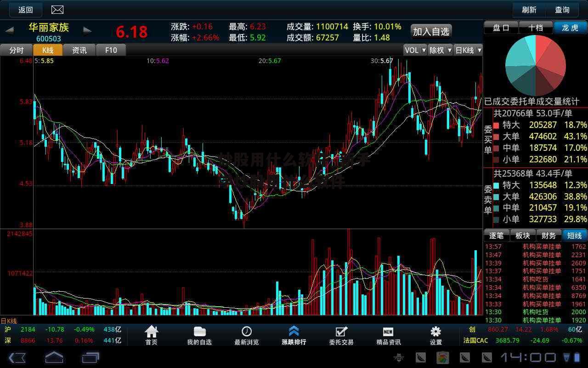Click the 13:47 机构买单挂单 row
The height and width of the screenshot is (368, 588).
[x=536, y=255]
